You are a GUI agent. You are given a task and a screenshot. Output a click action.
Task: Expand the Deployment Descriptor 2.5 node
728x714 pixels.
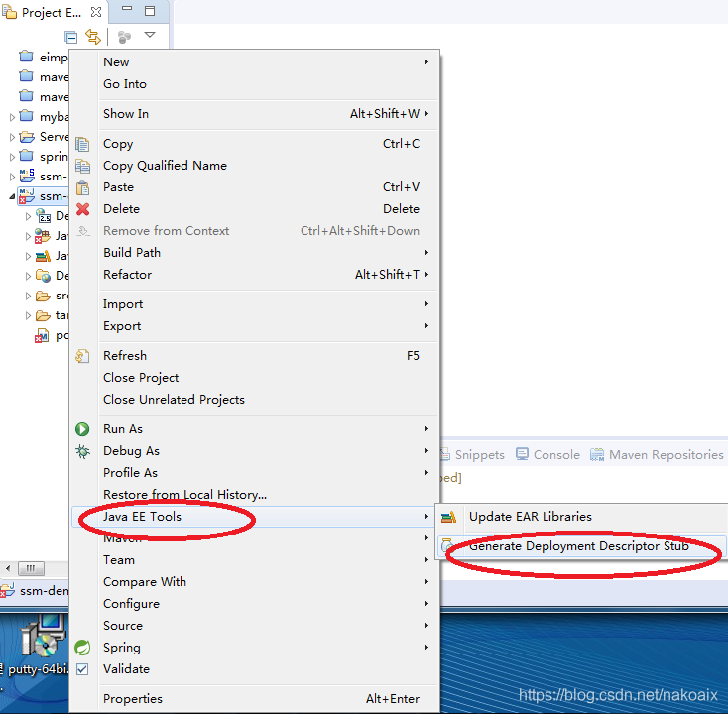pyautogui.click(x=29, y=216)
